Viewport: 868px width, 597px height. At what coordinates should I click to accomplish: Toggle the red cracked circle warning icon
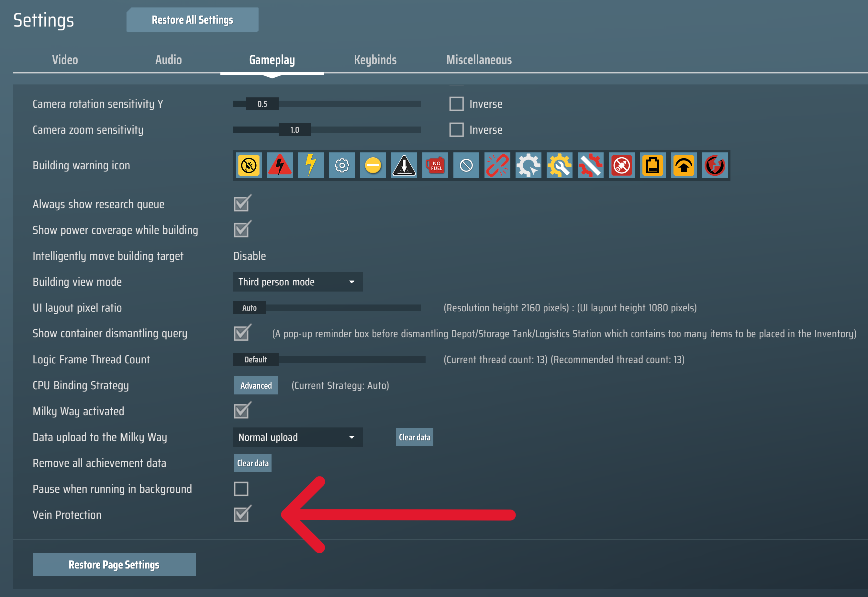pos(715,165)
